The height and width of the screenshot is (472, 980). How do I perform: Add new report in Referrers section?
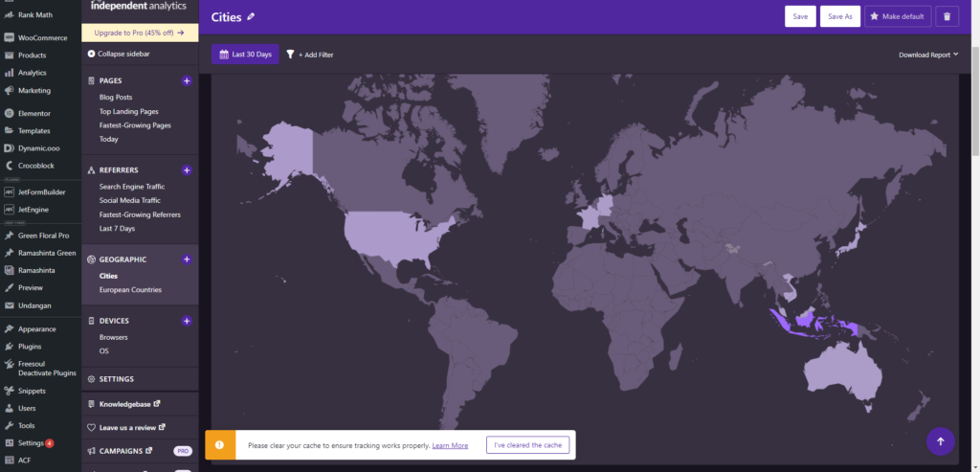(x=187, y=170)
